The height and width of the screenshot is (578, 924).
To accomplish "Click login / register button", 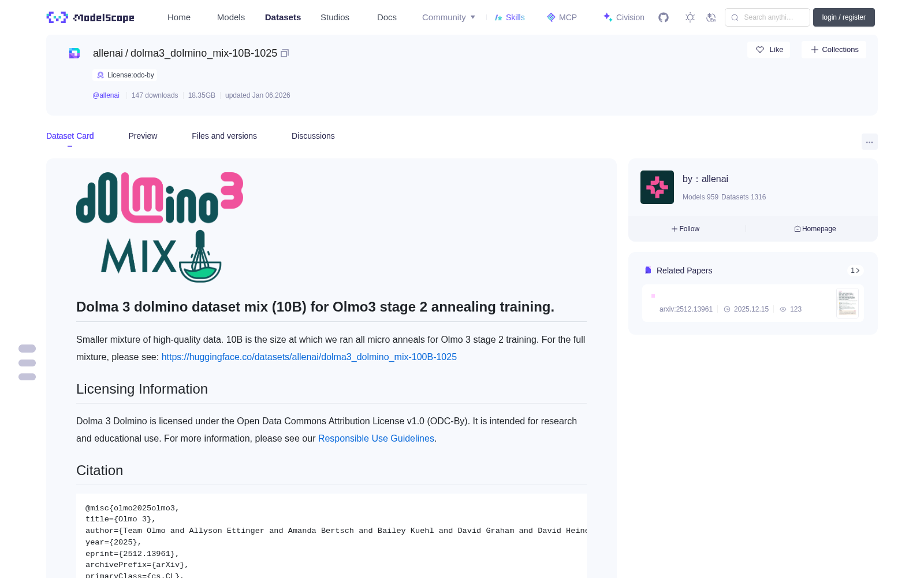I will point(844,17).
